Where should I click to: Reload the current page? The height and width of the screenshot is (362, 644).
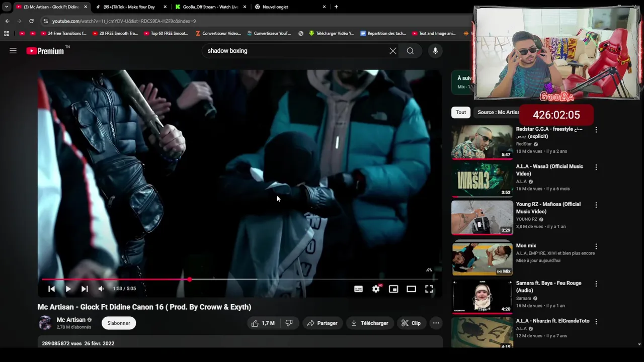tap(31, 21)
